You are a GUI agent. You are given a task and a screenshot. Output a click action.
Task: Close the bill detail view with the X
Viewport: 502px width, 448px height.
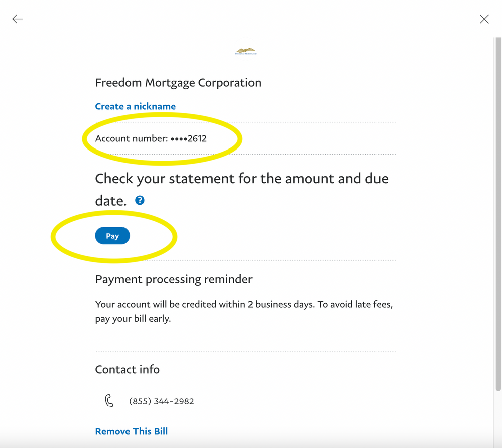(x=484, y=19)
